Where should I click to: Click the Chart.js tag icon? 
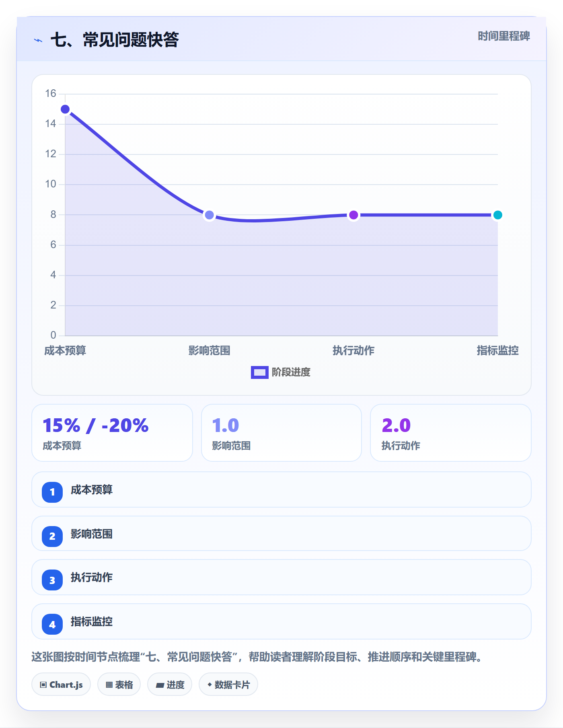(43, 685)
